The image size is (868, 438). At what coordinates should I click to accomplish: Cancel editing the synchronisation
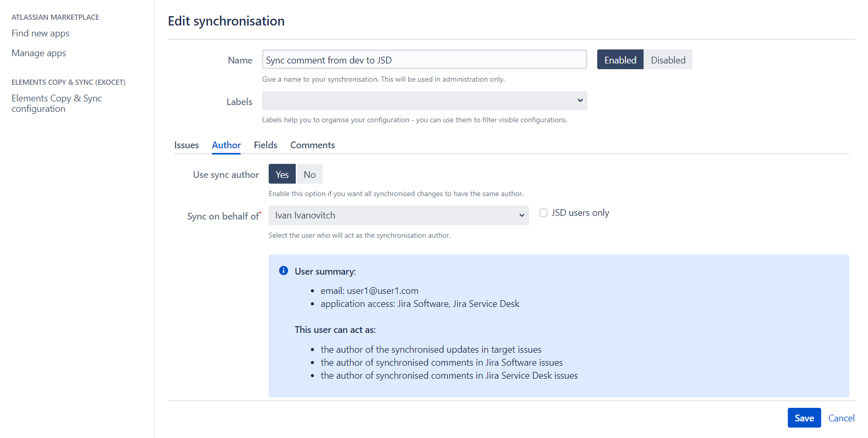click(x=841, y=418)
